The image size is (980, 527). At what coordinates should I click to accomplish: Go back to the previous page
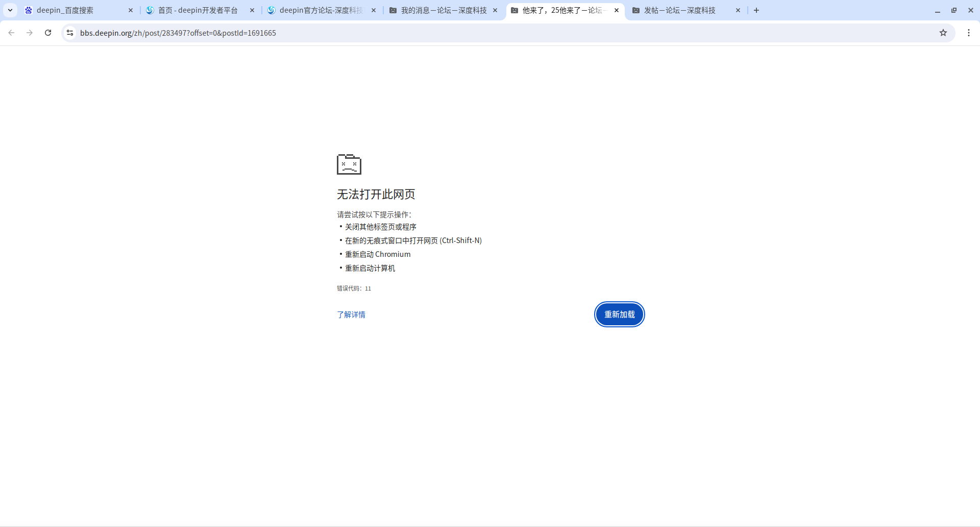pos(11,33)
